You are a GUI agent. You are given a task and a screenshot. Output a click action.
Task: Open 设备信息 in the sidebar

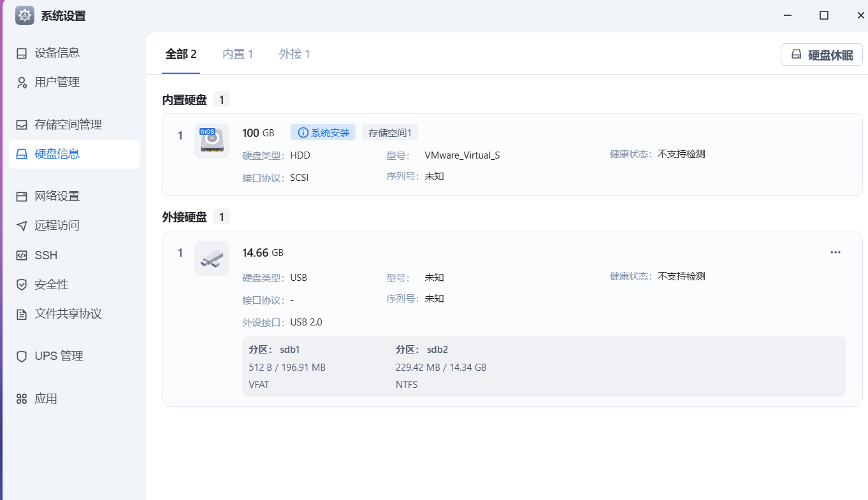[x=75, y=53]
